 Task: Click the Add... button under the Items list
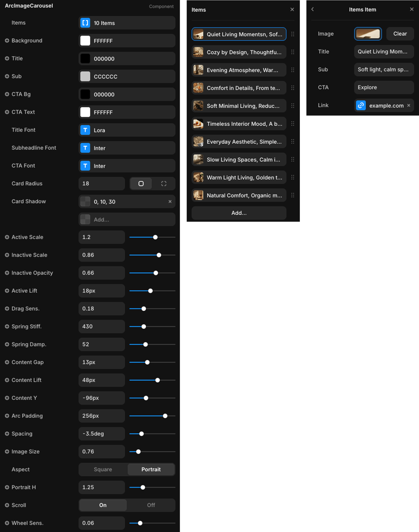pyautogui.click(x=238, y=213)
